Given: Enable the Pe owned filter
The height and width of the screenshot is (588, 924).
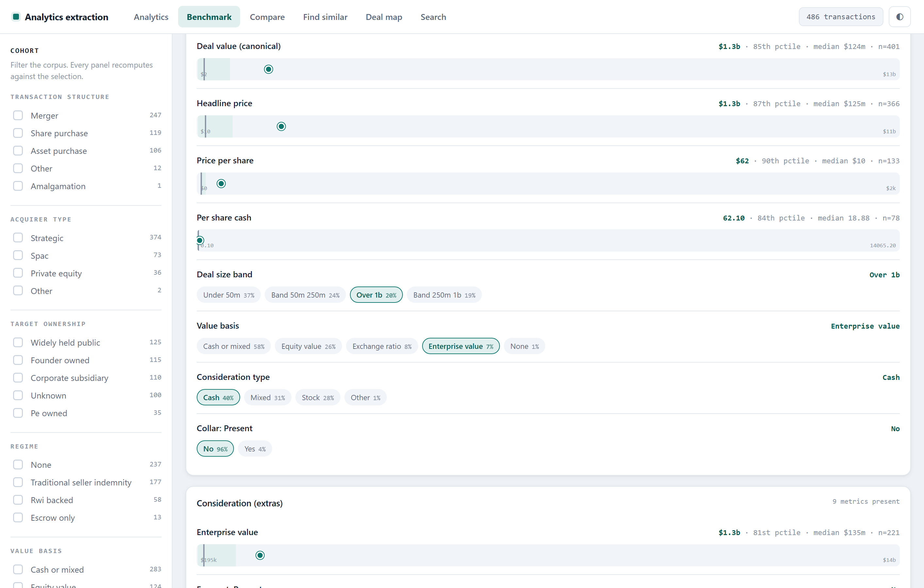Looking at the screenshot, I should click(18, 413).
